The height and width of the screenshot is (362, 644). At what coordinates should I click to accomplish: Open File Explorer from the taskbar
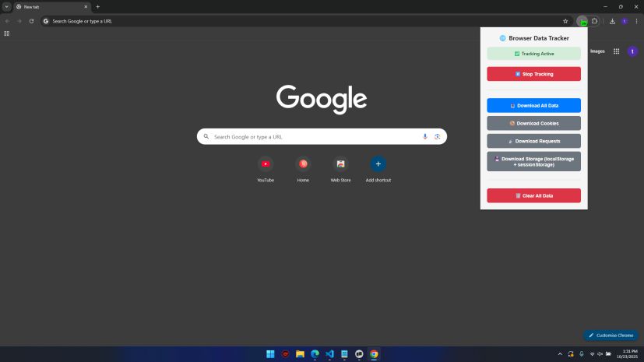(x=301, y=354)
